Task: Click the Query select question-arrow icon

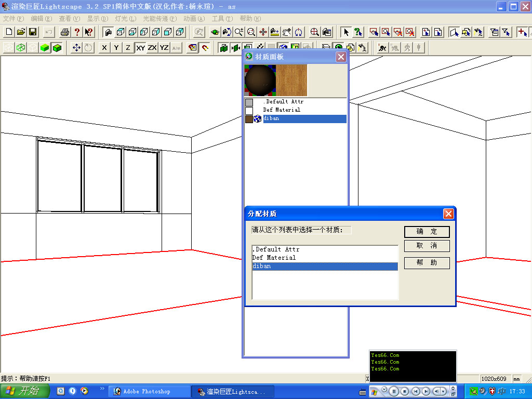Action: pos(358,32)
